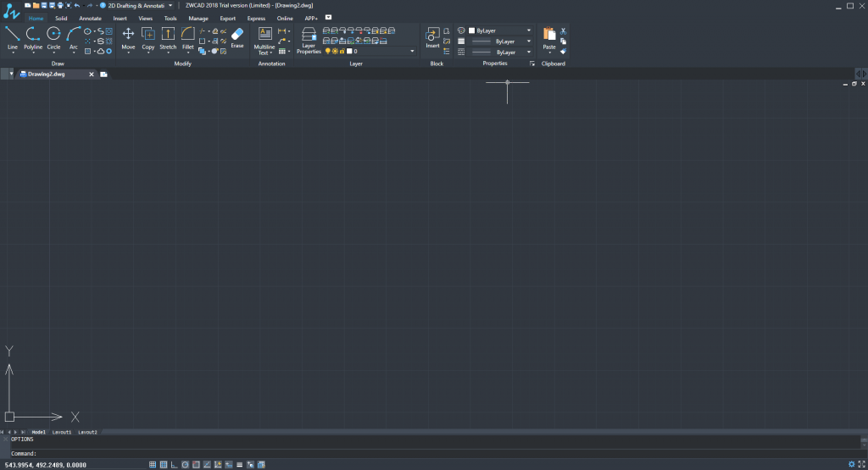Toggle polar tracking in status bar
The image size is (868, 470).
click(x=186, y=464)
